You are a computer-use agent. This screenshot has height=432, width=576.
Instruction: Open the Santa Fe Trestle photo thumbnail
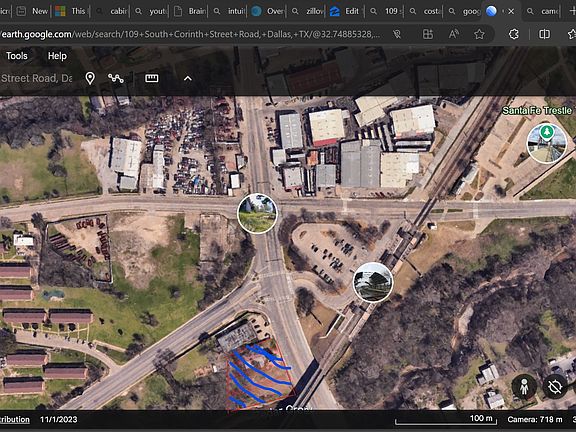tap(547, 143)
